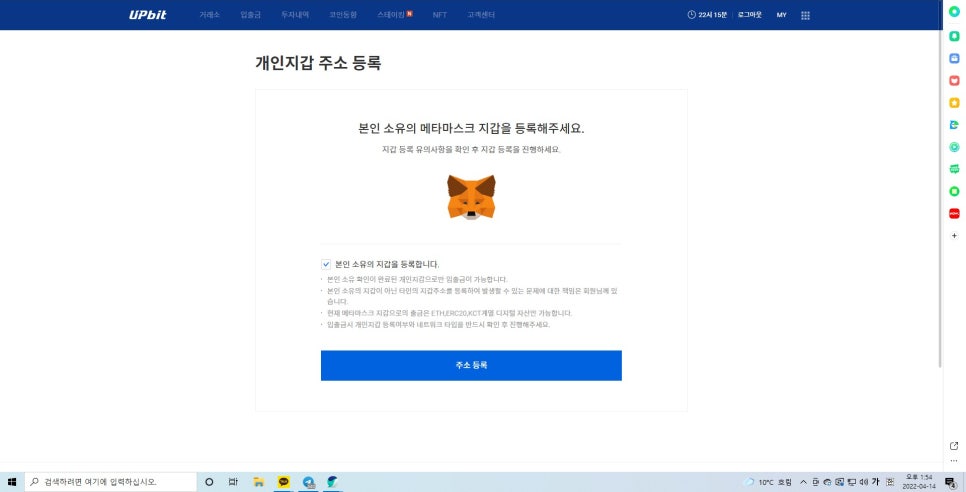Click the blue 주소 등록 button
Screen dimensions: 966x492
tap(471, 366)
